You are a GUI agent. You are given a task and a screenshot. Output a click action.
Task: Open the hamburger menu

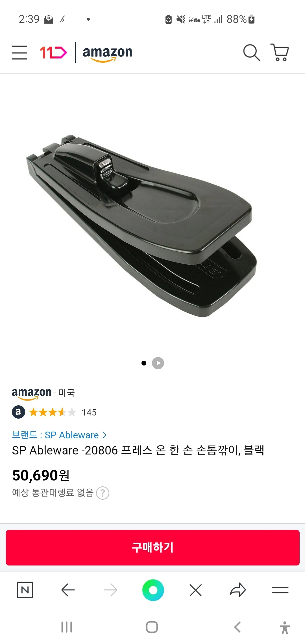[x=19, y=53]
